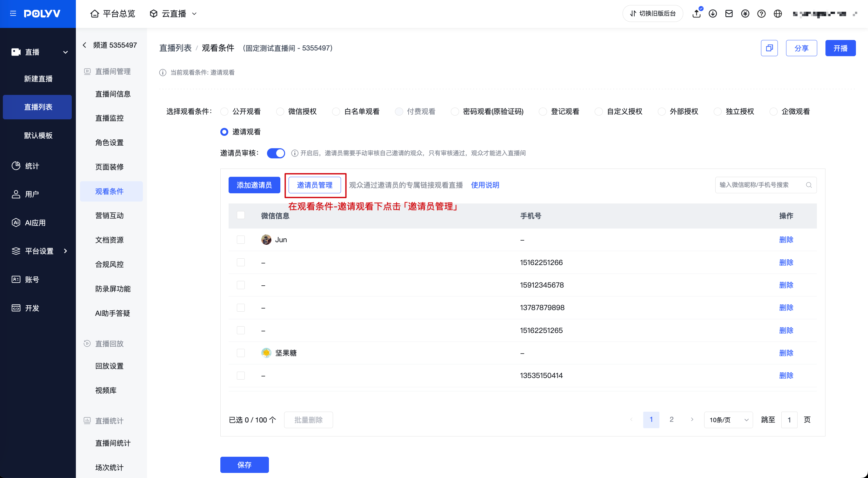
Task: Click the 跳至 page number input
Action: click(789, 420)
